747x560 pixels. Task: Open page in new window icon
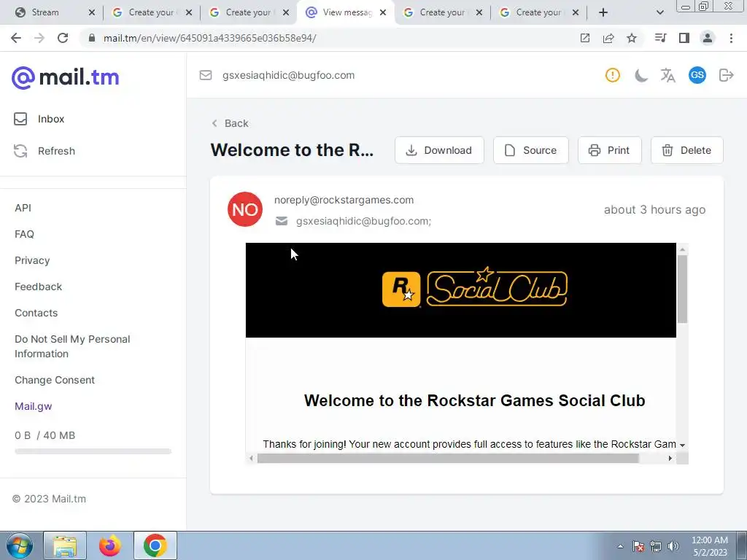(585, 38)
